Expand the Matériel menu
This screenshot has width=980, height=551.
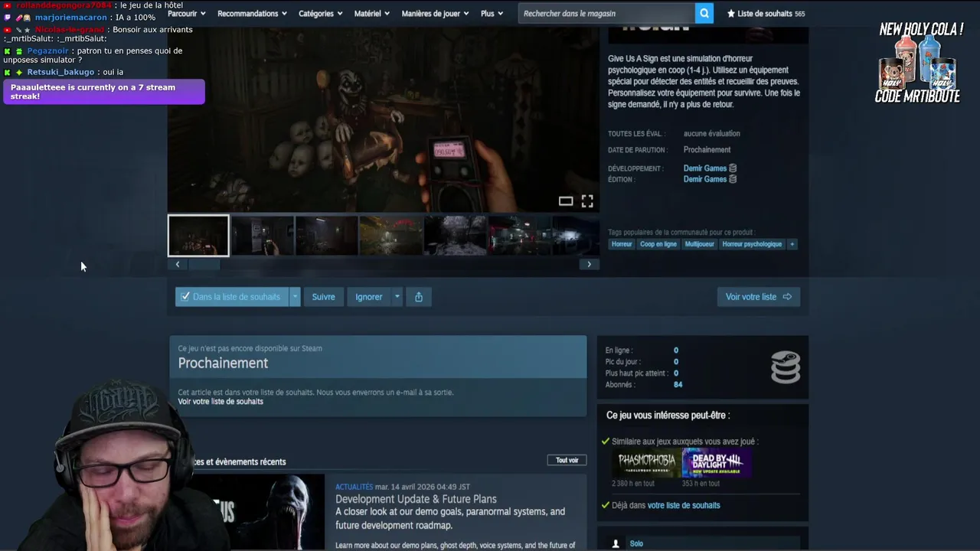point(372,13)
